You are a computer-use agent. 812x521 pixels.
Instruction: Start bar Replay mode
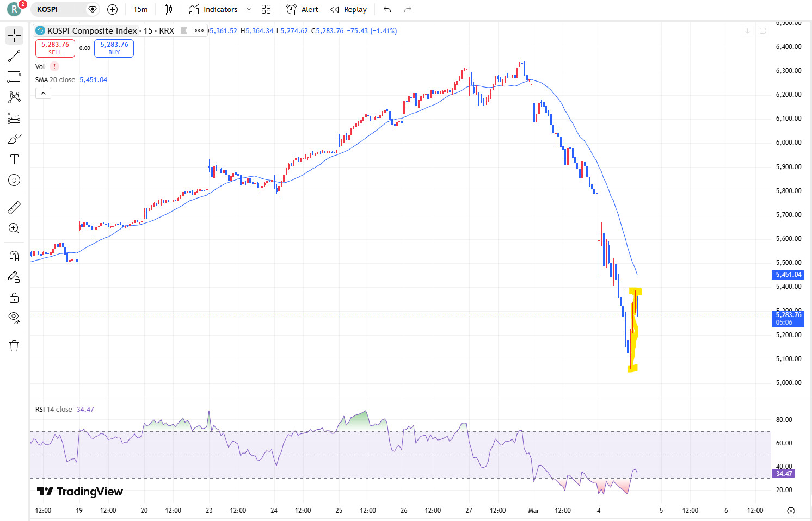pyautogui.click(x=349, y=9)
